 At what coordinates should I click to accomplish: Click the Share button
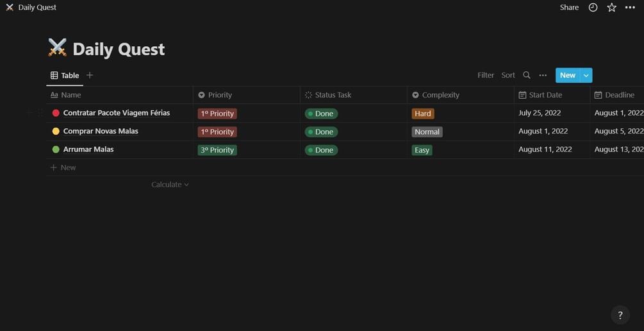click(x=569, y=8)
